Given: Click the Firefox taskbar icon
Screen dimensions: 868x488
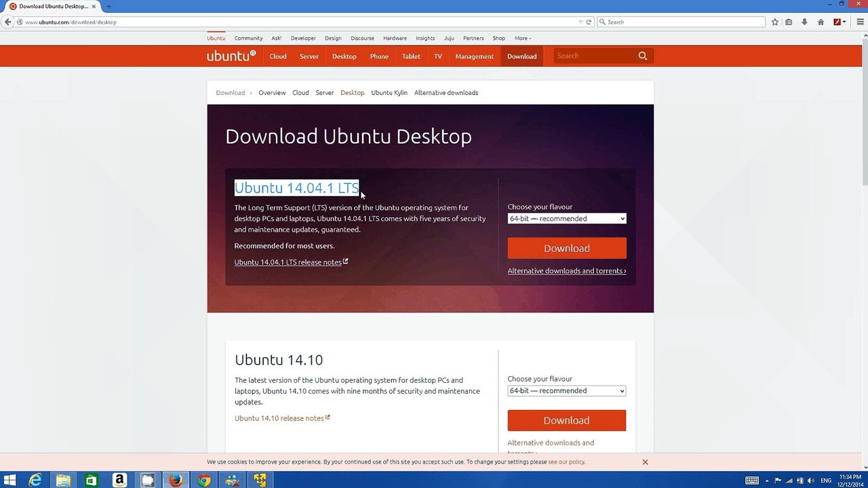Looking at the screenshot, I should (x=176, y=481).
